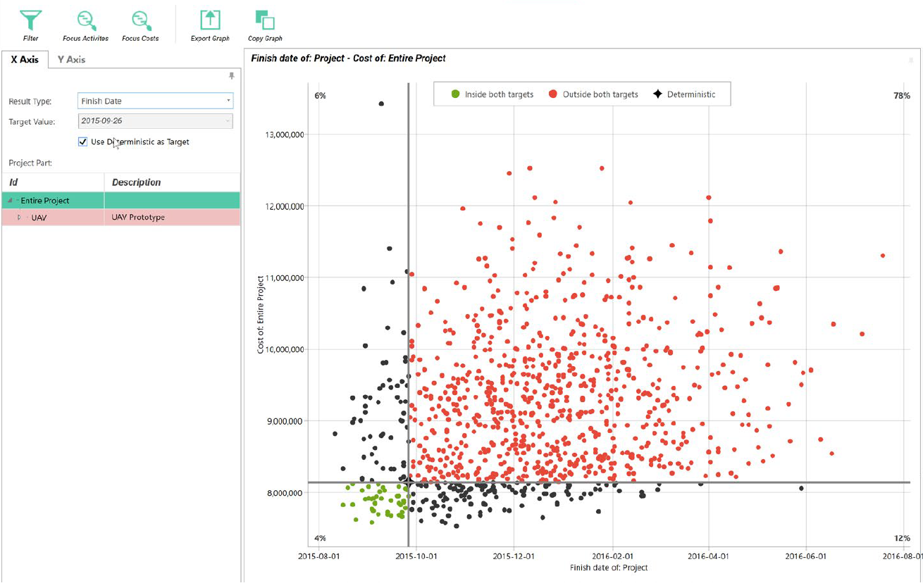Click the Export Graph icon
The image size is (923, 588).
(210, 21)
